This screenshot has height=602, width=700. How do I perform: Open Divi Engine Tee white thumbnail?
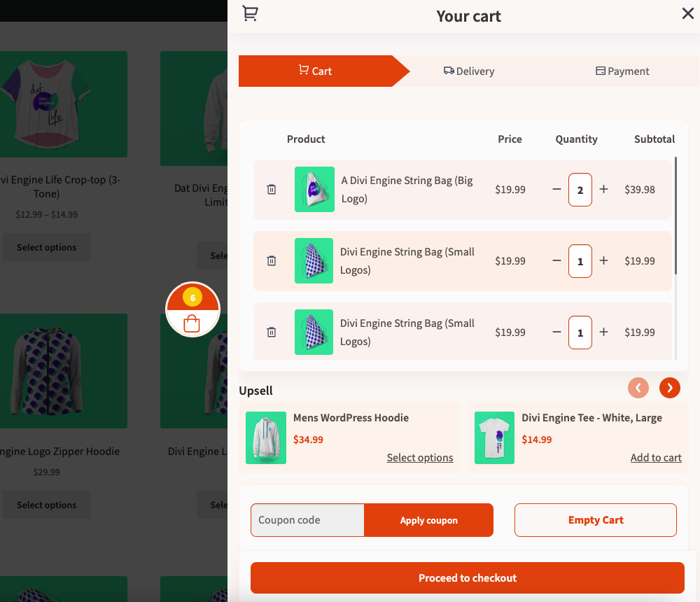(x=494, y=437)
